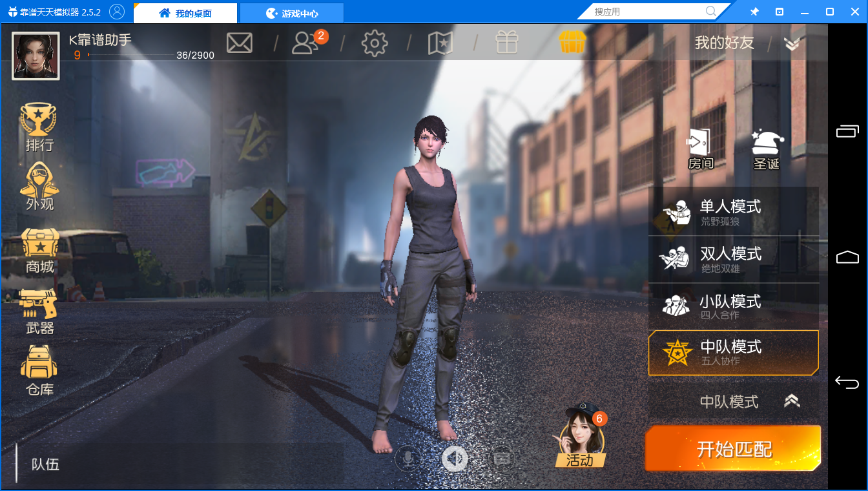This screenshot has width=868, height=491.
Task: Open the gift box icon
Action: point(507,43)
